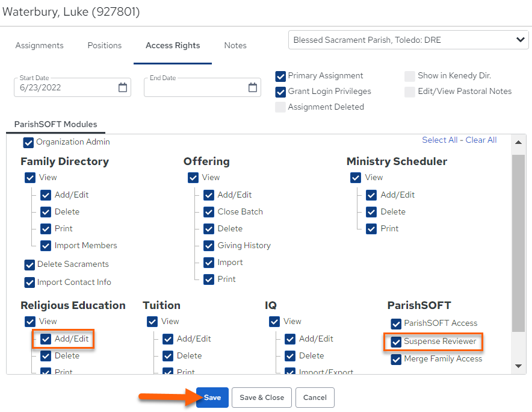Uncheck Family Directory Add/Edit
The width and height of the screenshot is (532, 412).
tap(46, 195)
